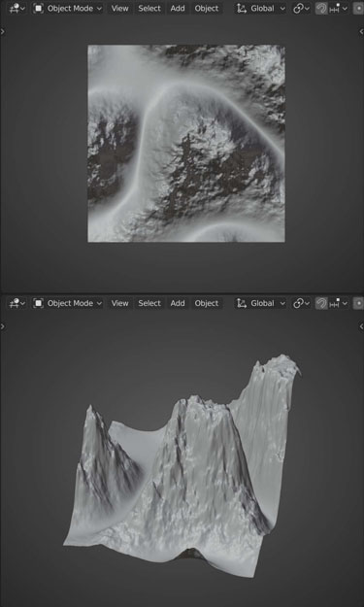Open editor type menu in upper viewport

(x=17, y=8)
